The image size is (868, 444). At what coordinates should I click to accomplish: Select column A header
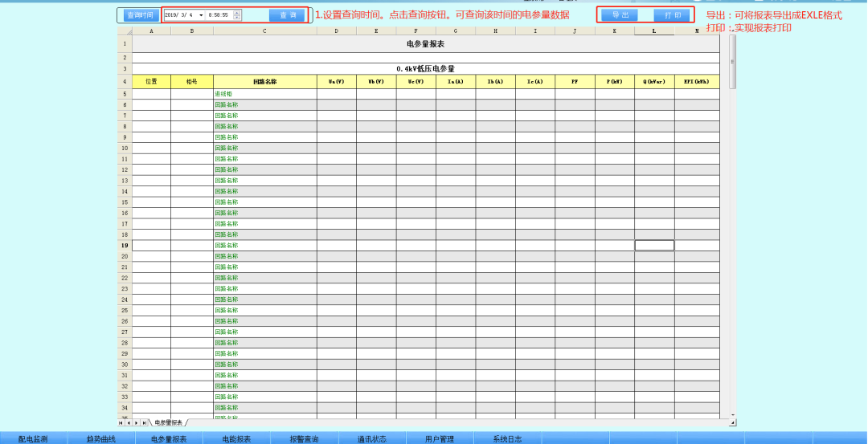(x=151, y=31)
